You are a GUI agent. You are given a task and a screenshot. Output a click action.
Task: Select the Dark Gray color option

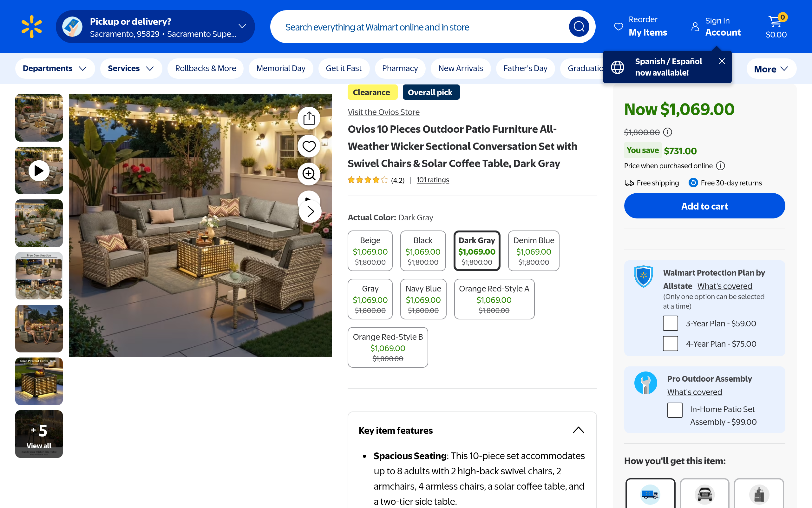(477, 251)
